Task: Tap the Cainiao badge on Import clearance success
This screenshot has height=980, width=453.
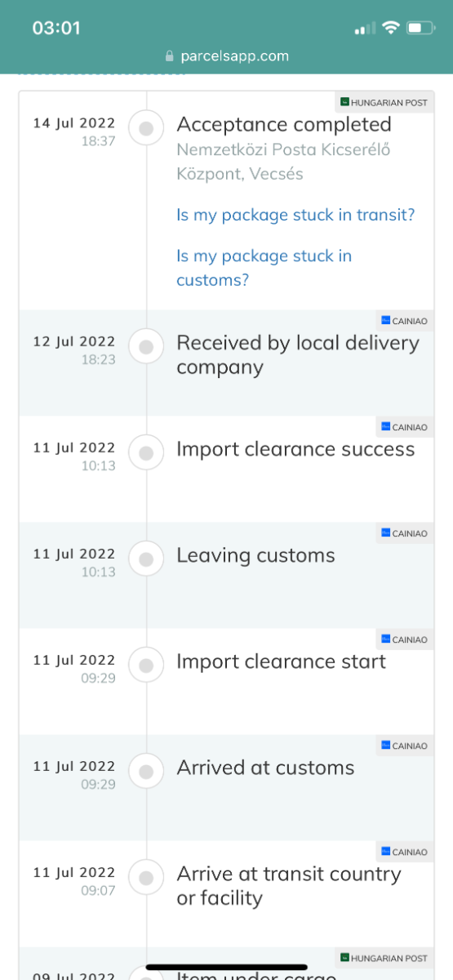Action: pos(404,427)
